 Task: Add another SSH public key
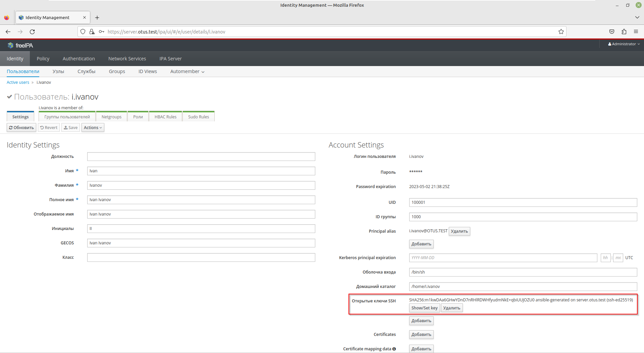click(421, 321)
